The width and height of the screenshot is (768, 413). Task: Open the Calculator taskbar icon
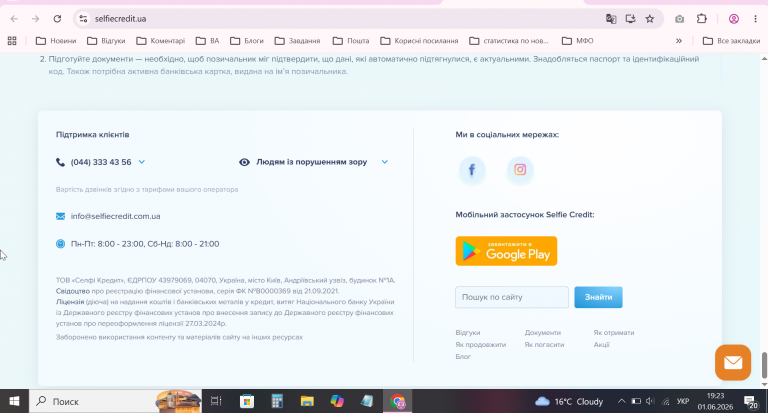pos(277,401)
